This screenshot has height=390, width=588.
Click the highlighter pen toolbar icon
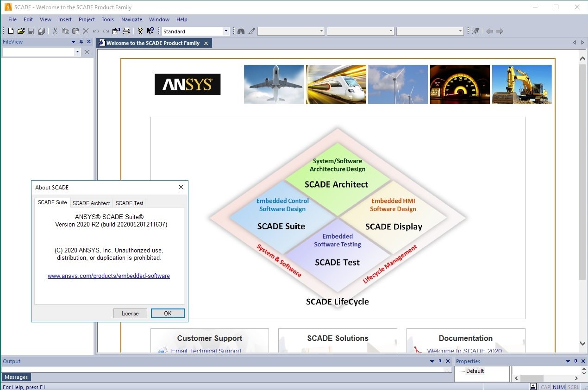tap(251, 31)
